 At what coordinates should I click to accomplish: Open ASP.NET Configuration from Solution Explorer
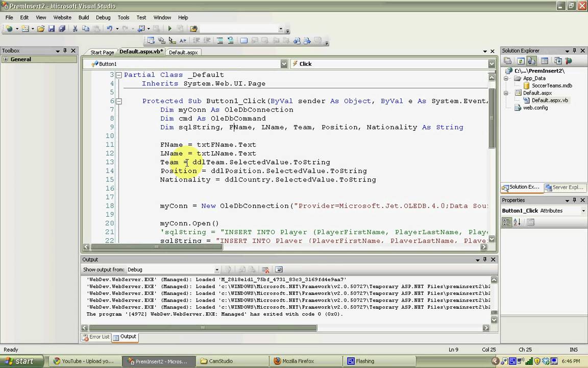tap(569, 61)
